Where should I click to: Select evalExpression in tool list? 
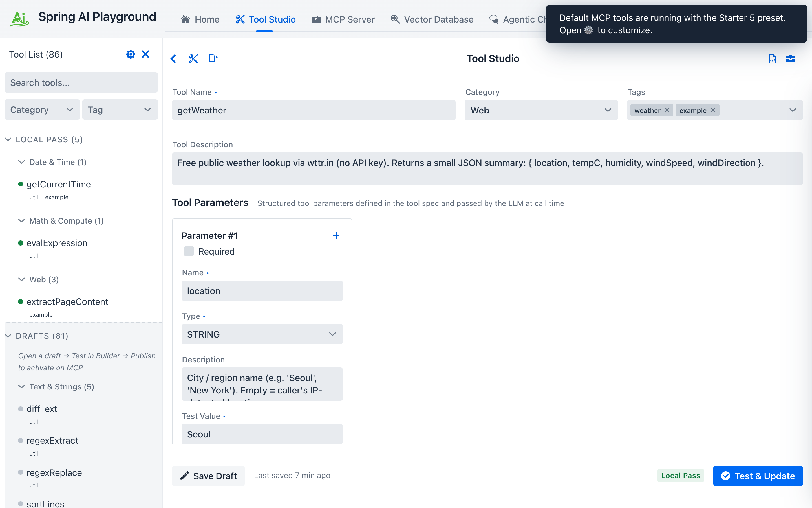[57, 243]
